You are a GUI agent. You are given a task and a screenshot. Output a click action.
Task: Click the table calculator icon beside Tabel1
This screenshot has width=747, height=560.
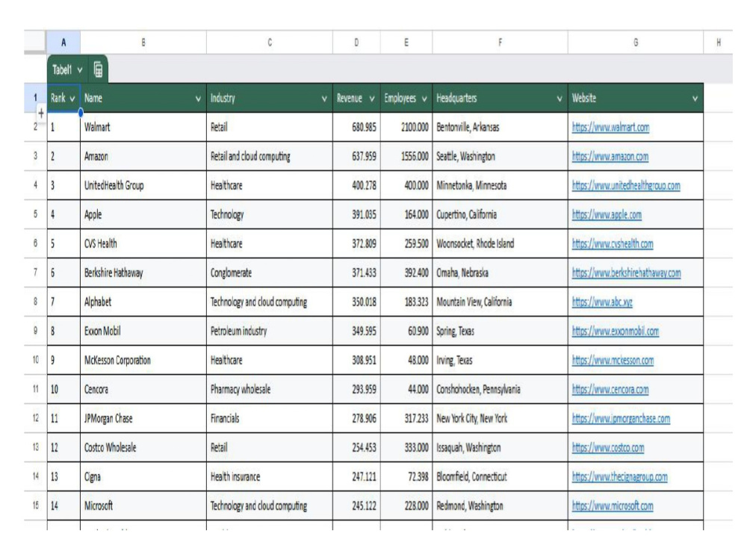(98, 69)
